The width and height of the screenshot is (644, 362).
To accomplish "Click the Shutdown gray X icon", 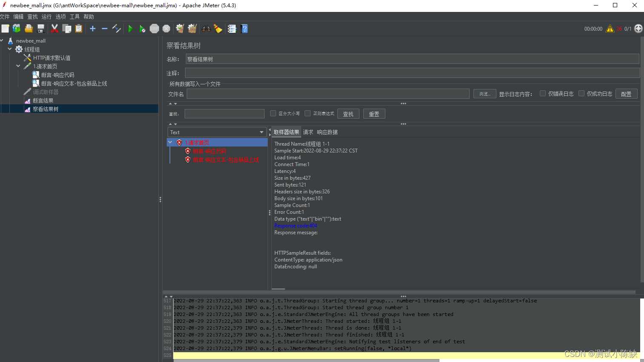I will (166, 29).
